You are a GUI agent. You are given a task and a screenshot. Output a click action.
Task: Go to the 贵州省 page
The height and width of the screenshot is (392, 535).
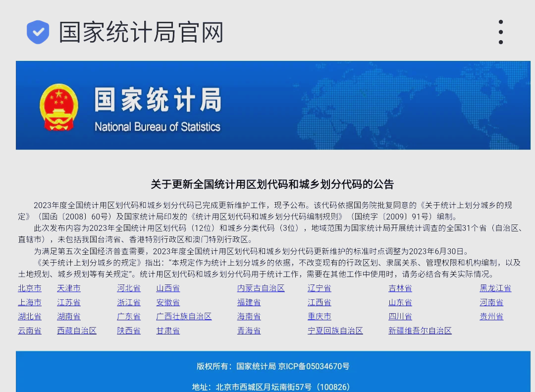click(492, 317)
